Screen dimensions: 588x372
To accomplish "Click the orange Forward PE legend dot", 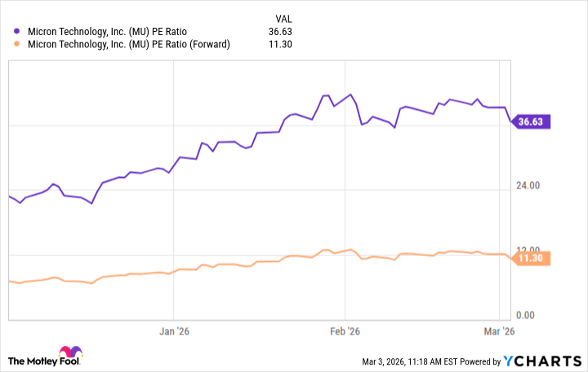I will click(x=17, y=44).
